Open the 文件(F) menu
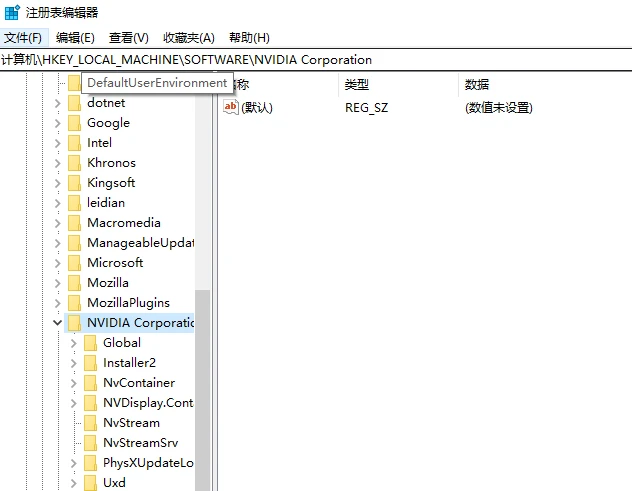The image size is (632, 491). [x=23, y=38]
